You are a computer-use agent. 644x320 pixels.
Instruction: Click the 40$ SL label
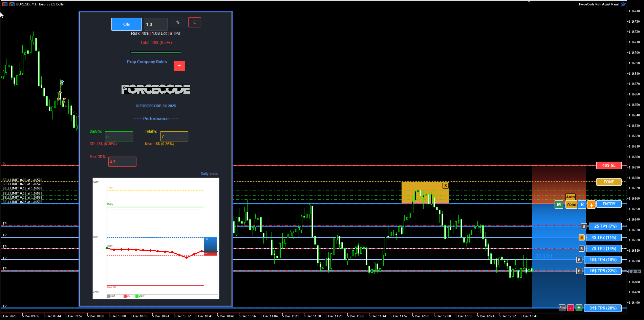pyautogui.click(x=609, y=165)
